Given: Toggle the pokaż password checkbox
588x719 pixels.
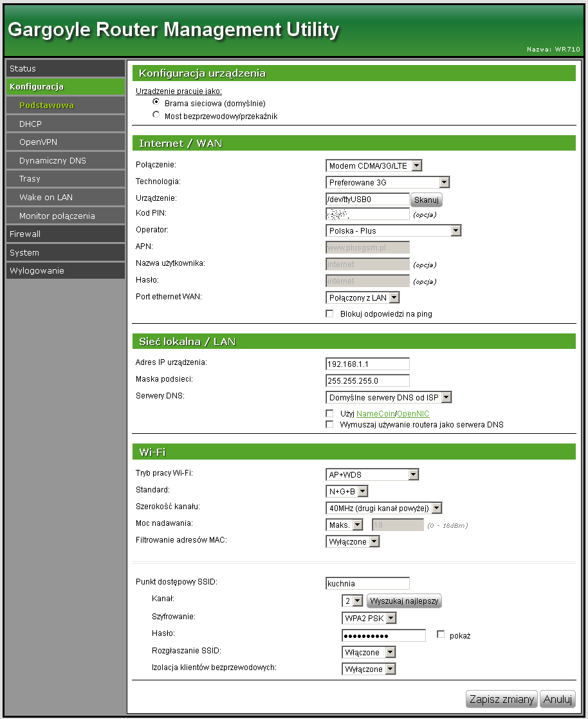Looking at the screenshot, I should pos(441,635).
